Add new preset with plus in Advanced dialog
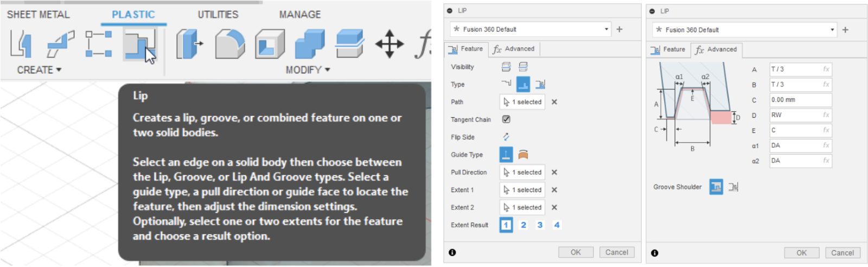The image size is (868, 267). pos(845,30)
